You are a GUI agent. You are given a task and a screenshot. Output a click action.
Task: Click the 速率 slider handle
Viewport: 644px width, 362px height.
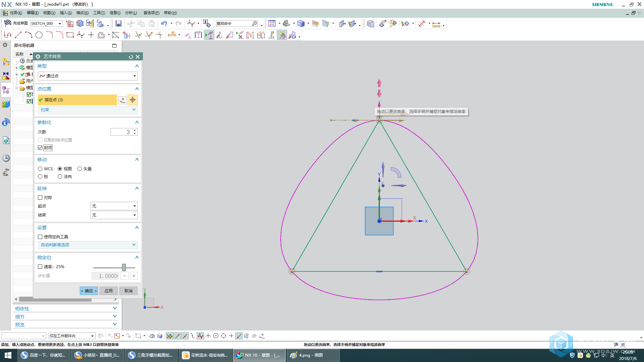click(x=124, y=267)
